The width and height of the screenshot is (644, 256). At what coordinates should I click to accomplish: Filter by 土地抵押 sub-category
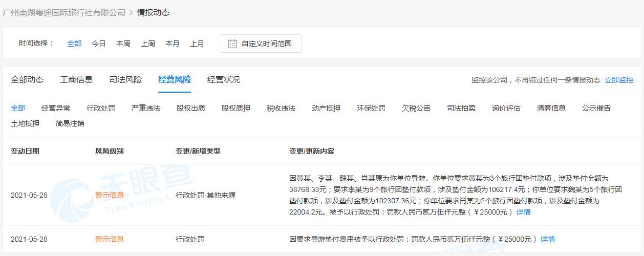tap(25, 123)
